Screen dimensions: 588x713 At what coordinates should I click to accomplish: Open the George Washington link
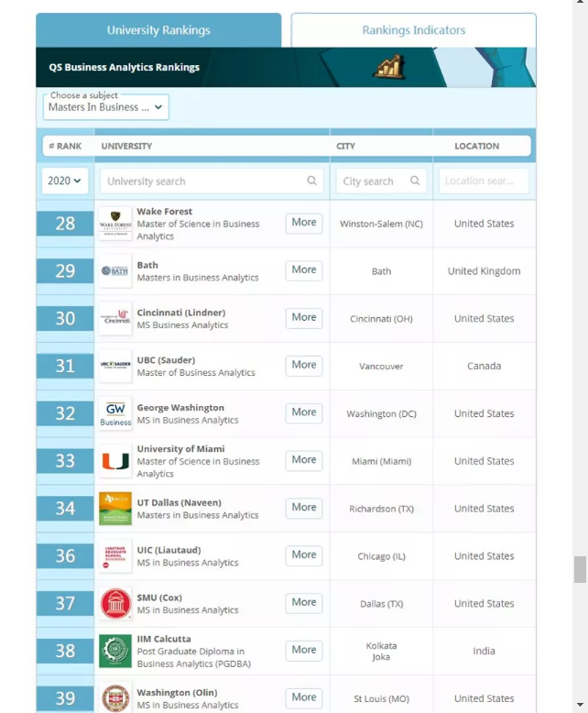(x=180, y=408)
